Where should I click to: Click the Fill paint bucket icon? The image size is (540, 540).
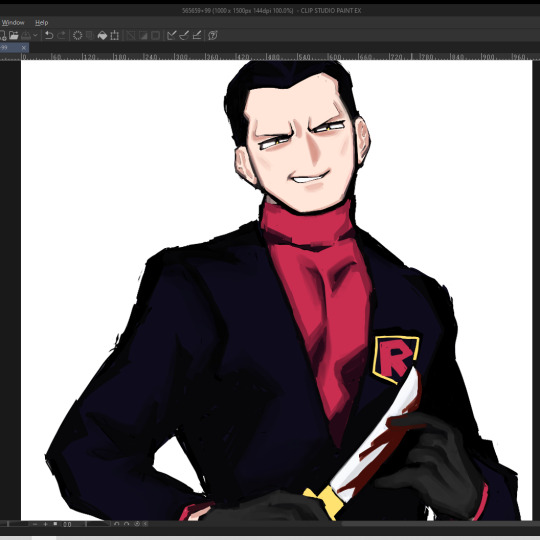click(x=102, y=35)
